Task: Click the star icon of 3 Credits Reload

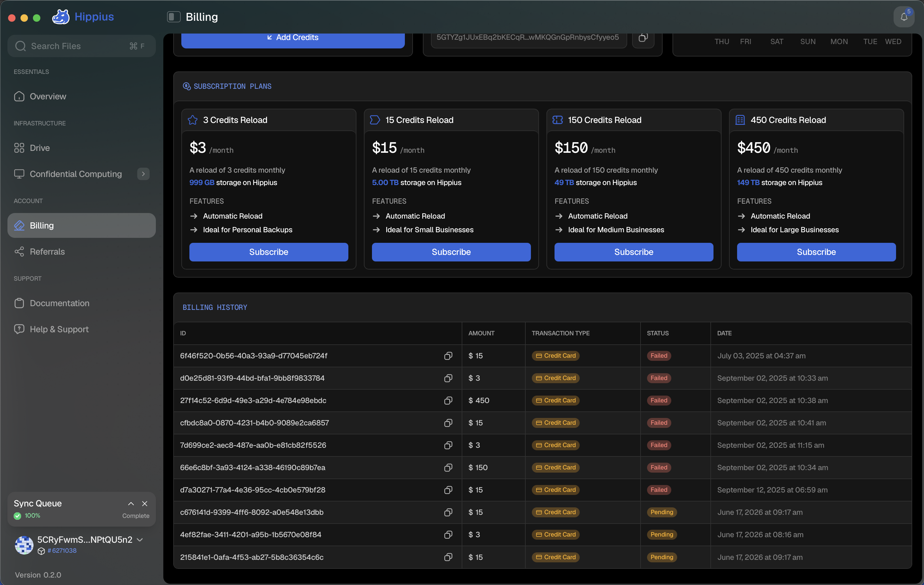Action: pos(192,120)
